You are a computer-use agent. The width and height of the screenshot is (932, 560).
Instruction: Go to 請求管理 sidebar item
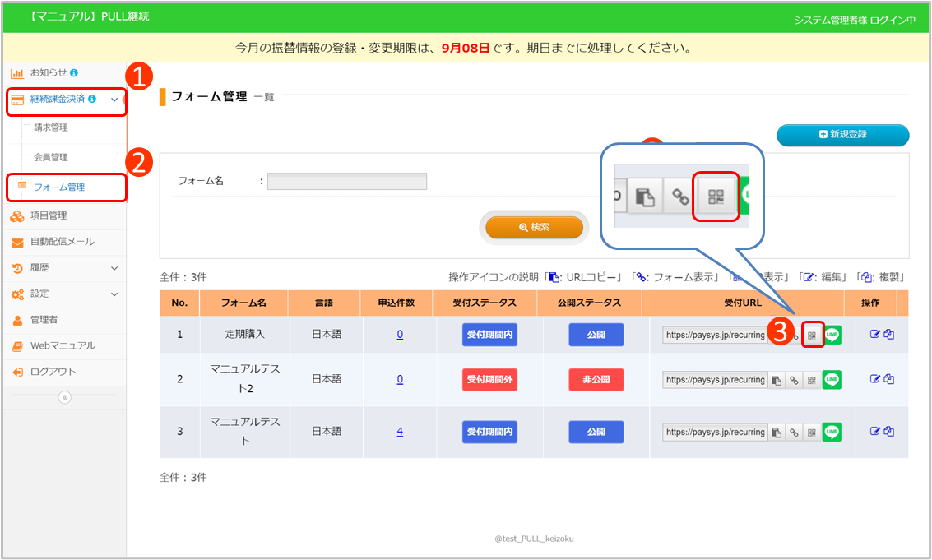[x=51, y=127]
